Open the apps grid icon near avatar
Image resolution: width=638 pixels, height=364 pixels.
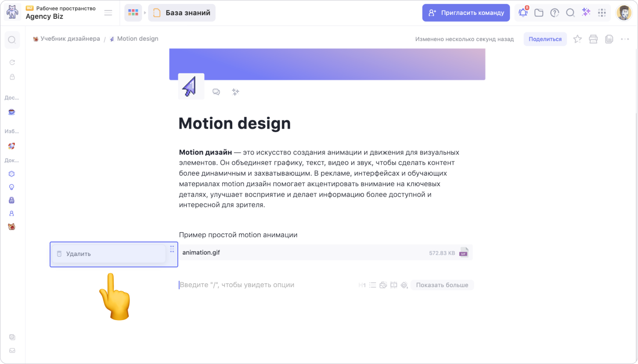coord(602,13)
